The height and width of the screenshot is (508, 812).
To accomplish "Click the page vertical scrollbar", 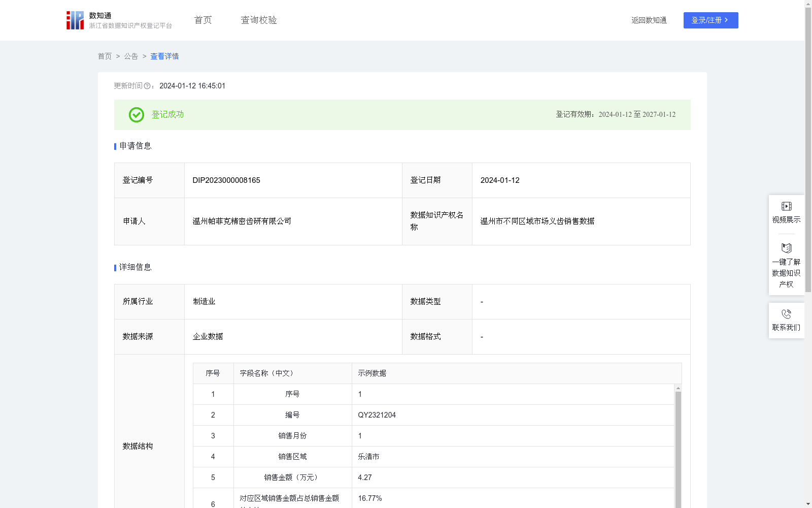I will [808, 150].
